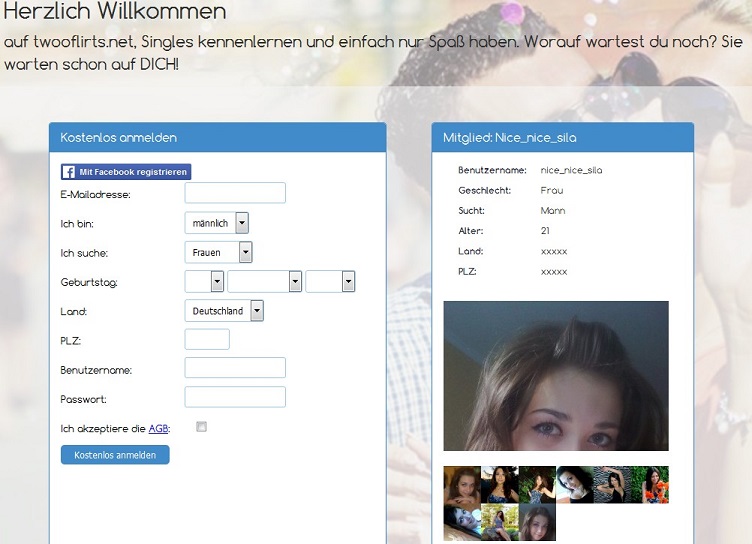Open the AGB terms link

tap(158, 429)
